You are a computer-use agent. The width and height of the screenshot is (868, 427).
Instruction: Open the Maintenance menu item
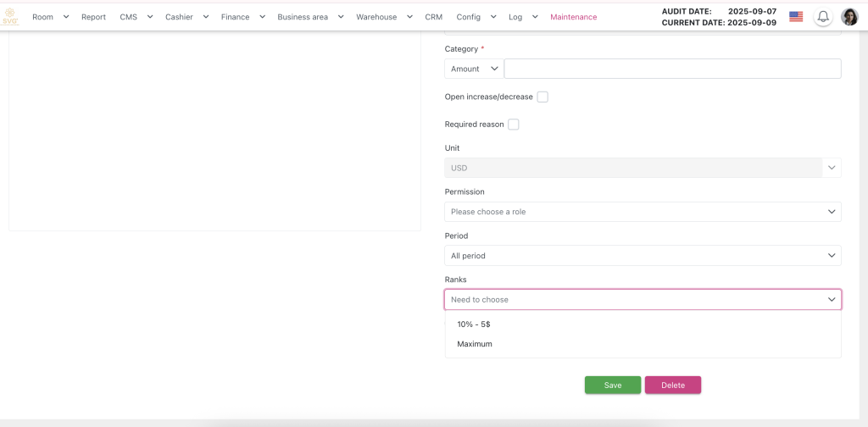coord(573,17)
